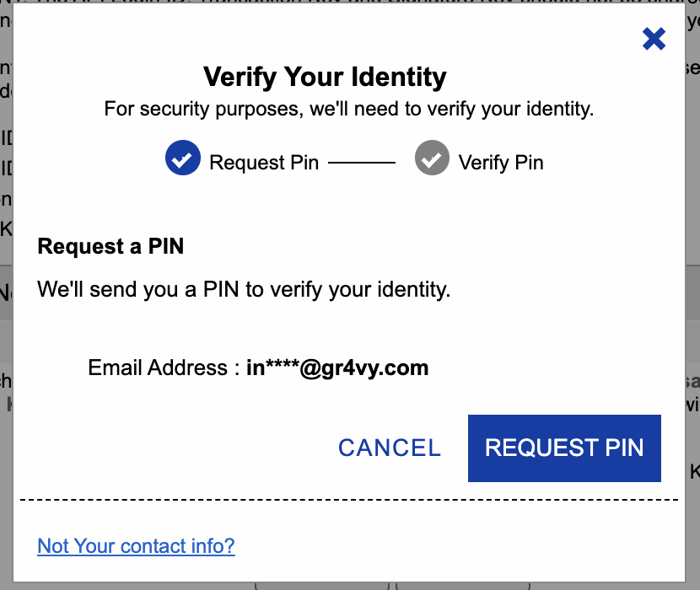700x590 pixels.
Task: Open the Email Address contact option
Action: 258,367
